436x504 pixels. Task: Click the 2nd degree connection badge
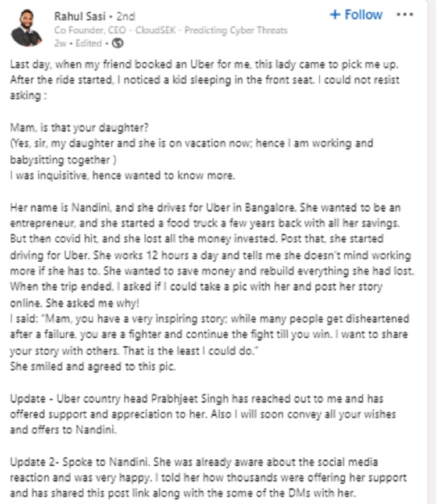(x=123, y=16)
